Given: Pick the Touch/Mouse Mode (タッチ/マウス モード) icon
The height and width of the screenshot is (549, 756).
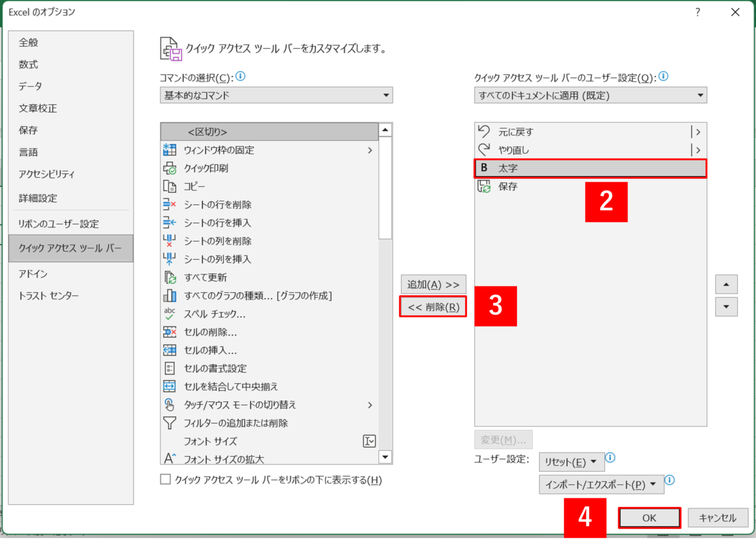Looking at the screenshot, I should pyautogui.click(x=169, y=405).
